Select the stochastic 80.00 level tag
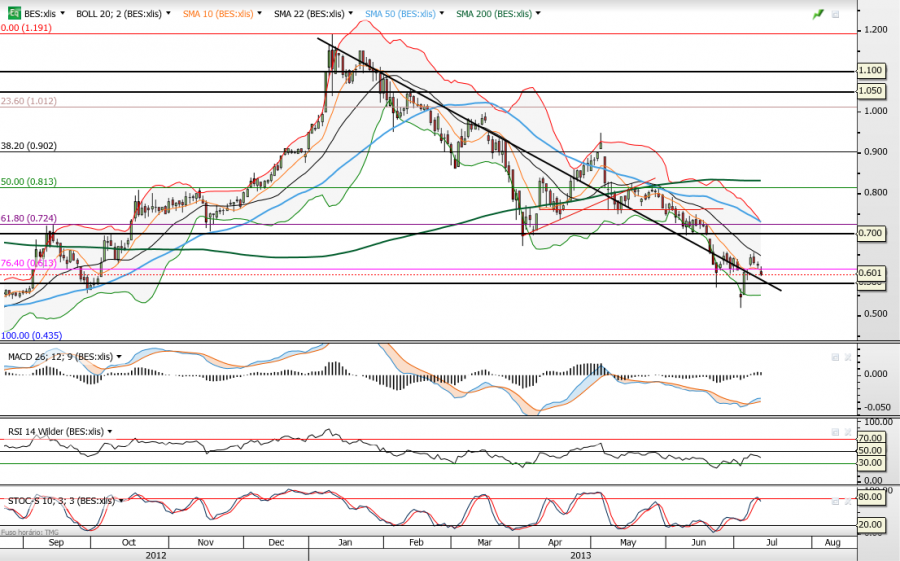The height and width of the screenshot is (561, 900). pos(870,497)
